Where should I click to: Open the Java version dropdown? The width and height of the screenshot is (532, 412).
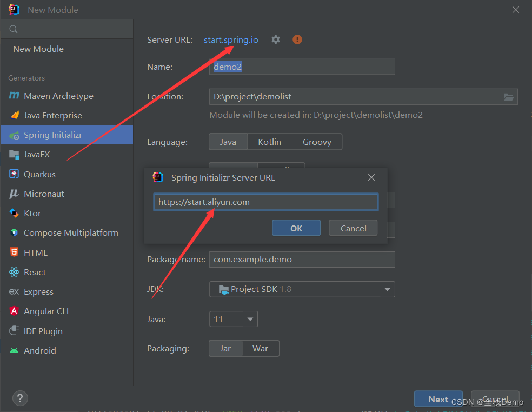[x=234, y=319]
